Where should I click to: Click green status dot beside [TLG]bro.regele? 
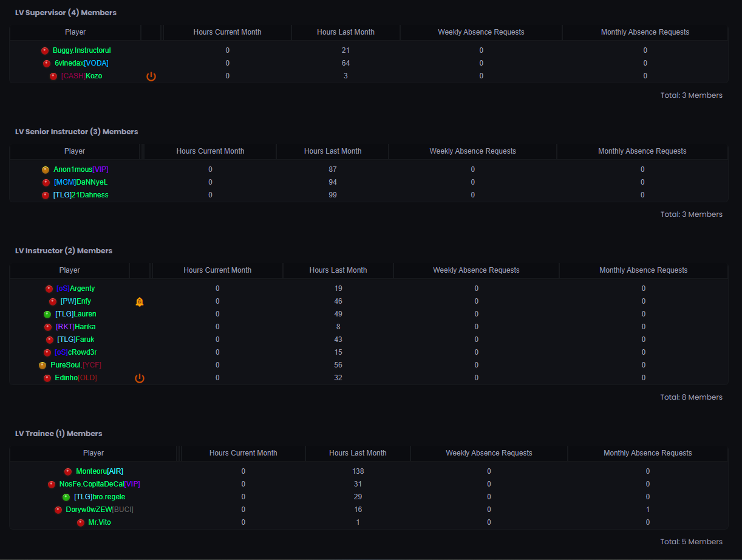(66, 497)
